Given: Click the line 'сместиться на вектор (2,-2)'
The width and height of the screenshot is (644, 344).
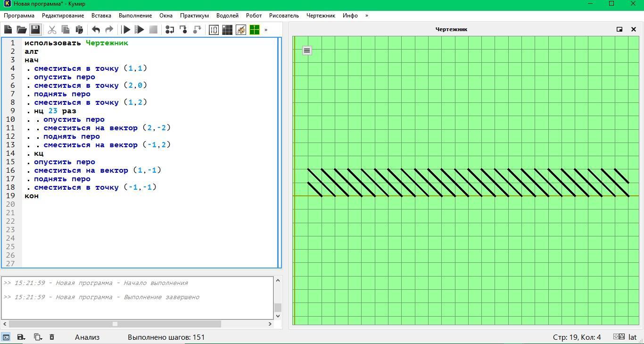Looking at the screenshot, I should point(107,128).
